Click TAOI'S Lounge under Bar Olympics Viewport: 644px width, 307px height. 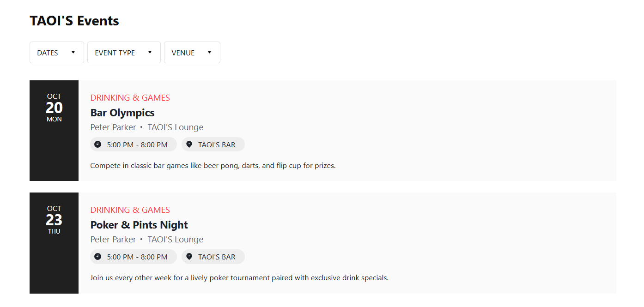pos(176,127)
